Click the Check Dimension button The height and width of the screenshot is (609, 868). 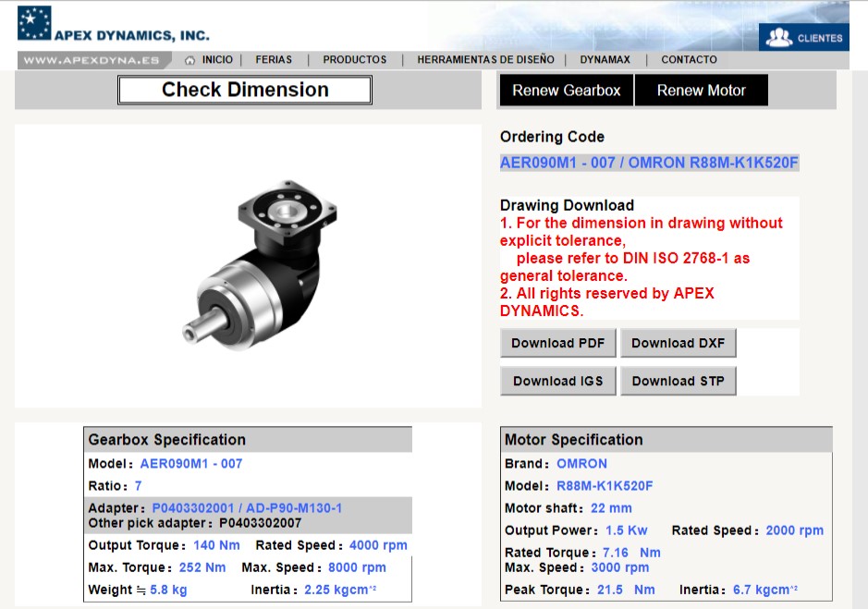pyautogui.click(x=245, y=90)
